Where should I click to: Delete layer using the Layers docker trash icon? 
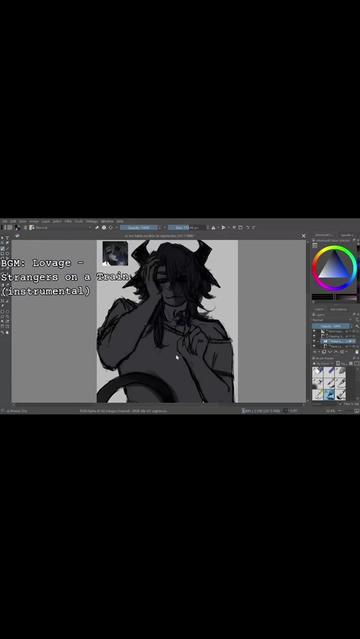tap(357, 352)
